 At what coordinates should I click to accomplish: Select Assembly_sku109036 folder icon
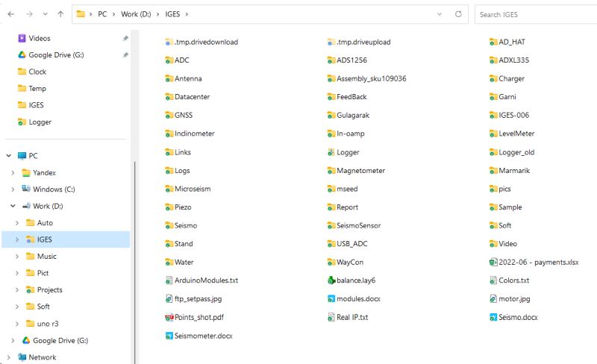(331, 78)
